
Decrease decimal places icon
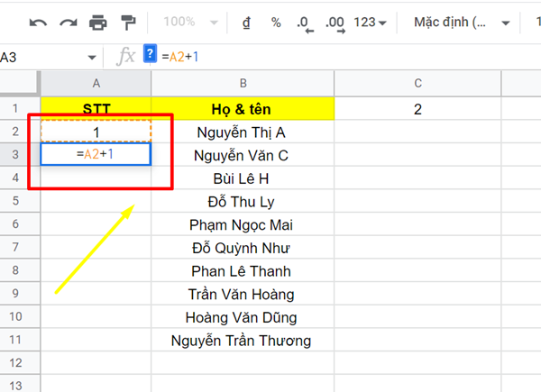pyautogui.click(x=305, y=24)
